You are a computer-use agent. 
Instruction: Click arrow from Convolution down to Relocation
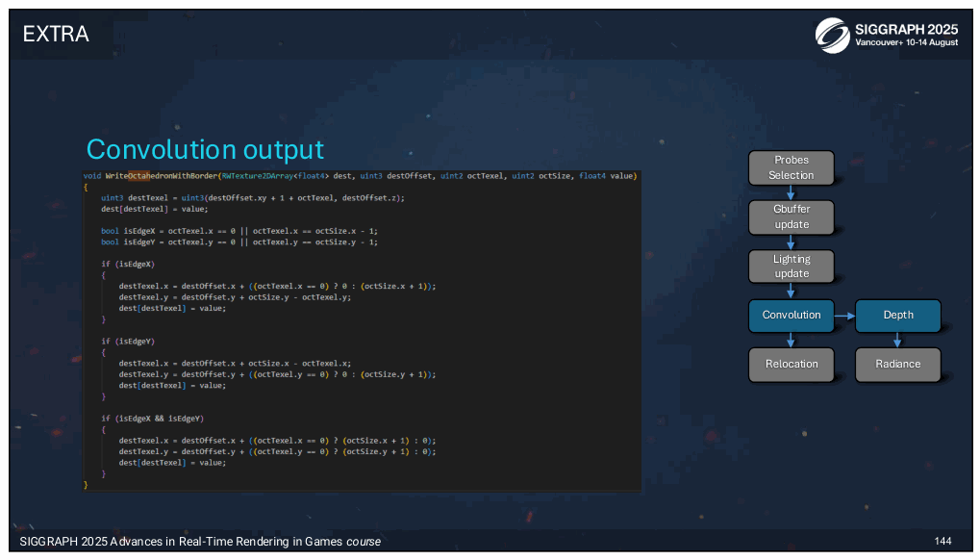[791, 340]
